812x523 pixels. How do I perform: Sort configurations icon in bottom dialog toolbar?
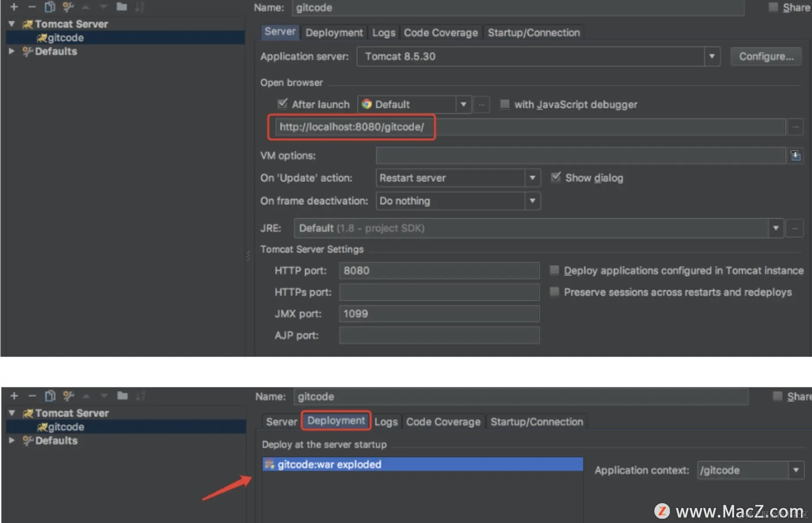point(140,396)
